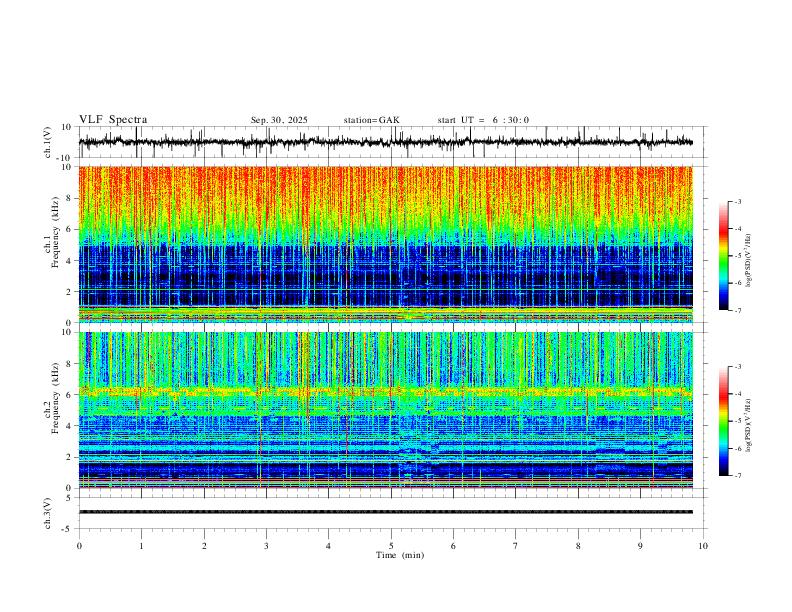Click the ch.1 spectrogram panel
Image resolution: width=792 pixels, height=612 pixels.
click(x=386, y=244)
